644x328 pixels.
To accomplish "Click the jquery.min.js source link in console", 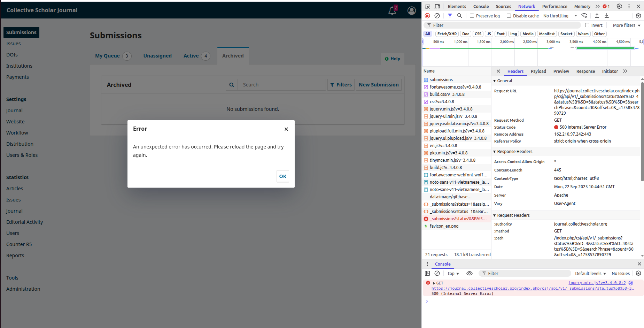I will pos(597,283).
